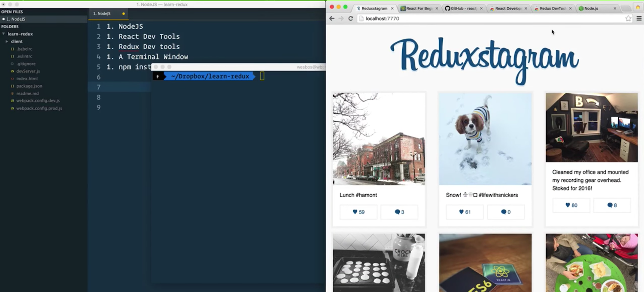Click the Chrome profile icon

click(638, 8)
